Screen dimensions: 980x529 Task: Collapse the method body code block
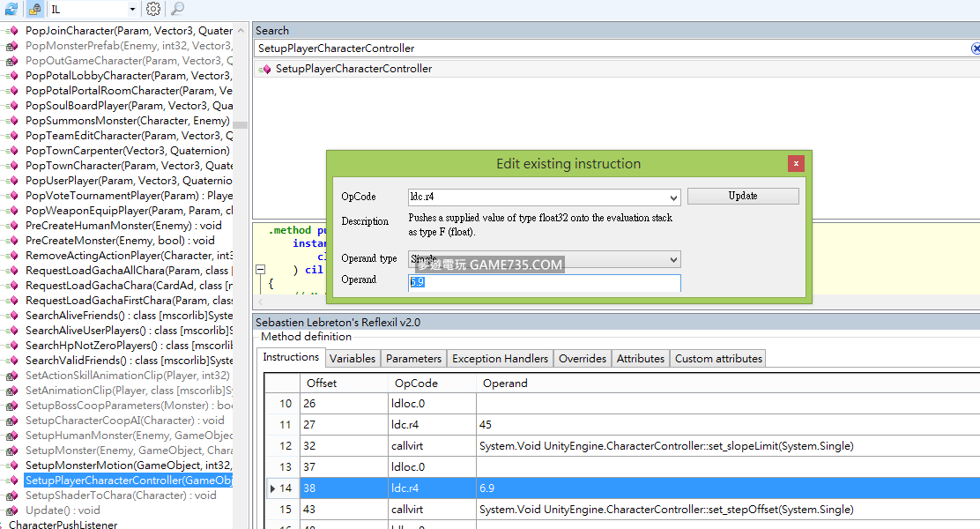pyautogui.click(x=261, y=270)
